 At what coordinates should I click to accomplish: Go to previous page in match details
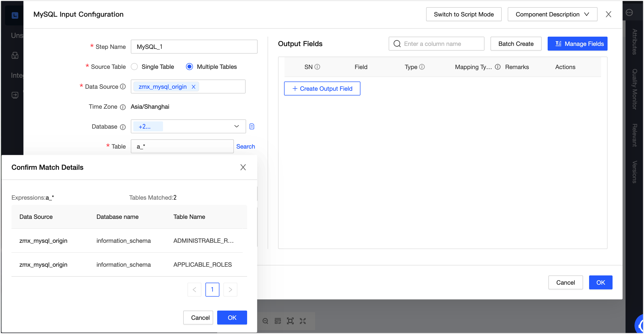click(194, 290)
